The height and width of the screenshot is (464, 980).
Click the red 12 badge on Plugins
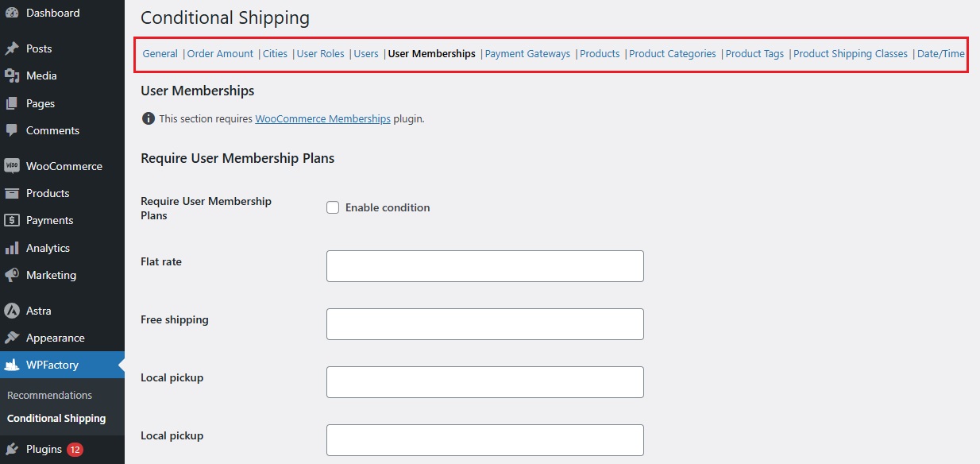pyautogui.click(x=75, y=449)
